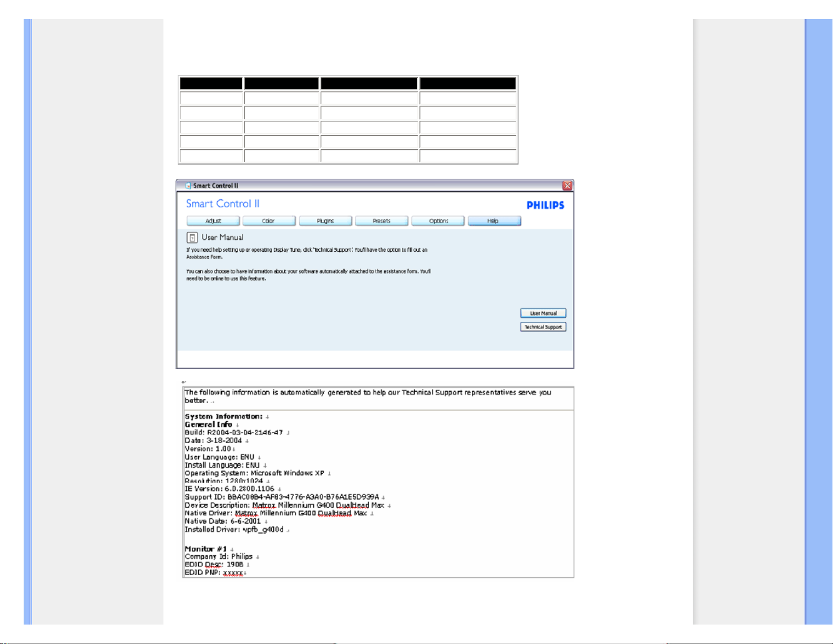Open the Options tab
Viewport: 833px width, 644px height.
(438, 221)
